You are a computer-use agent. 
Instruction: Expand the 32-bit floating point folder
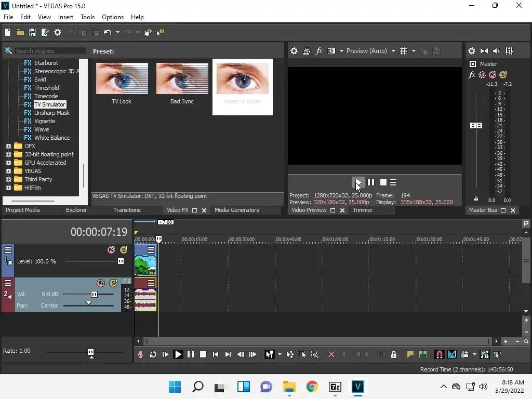(8, 154)
